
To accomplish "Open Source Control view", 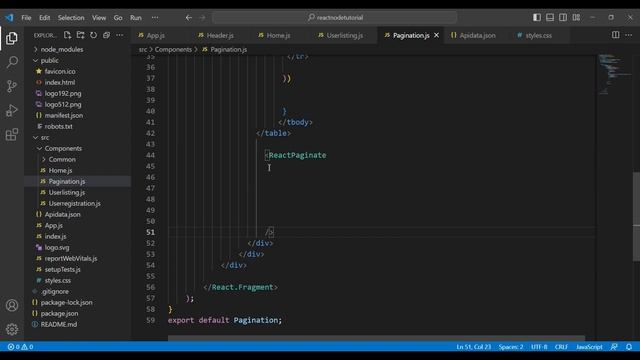I will [12, 86].
